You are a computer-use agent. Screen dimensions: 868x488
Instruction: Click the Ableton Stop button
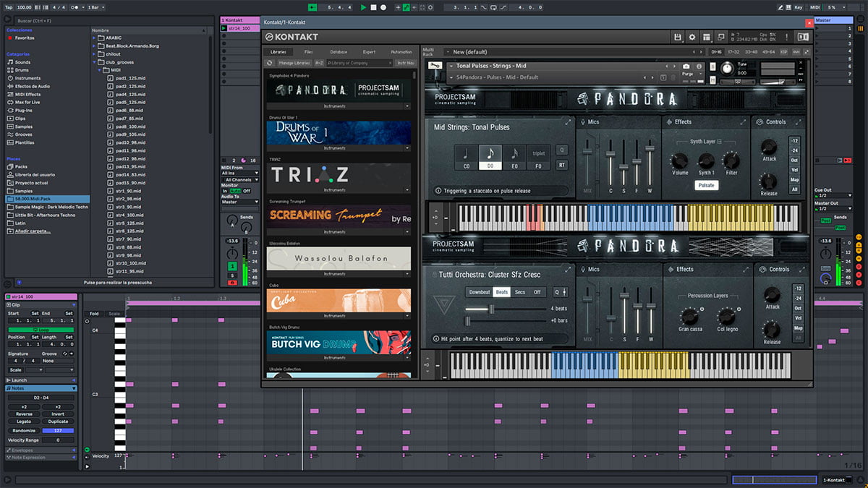click(373, 7)
